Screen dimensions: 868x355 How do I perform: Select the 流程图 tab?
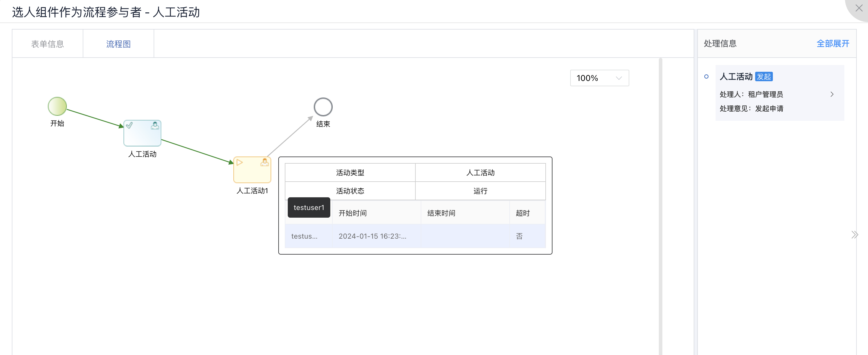(118, 44)
